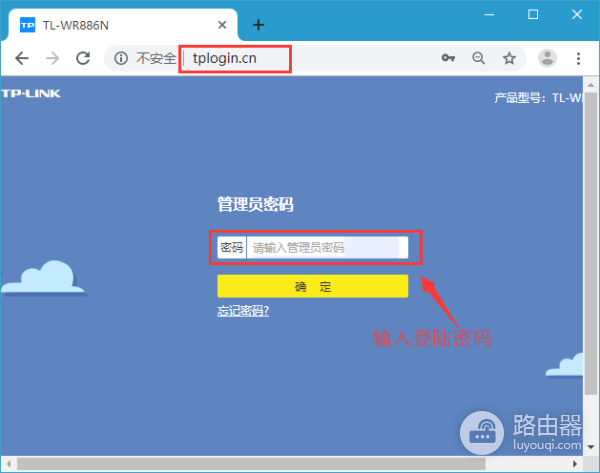The width and height of the screenshot is (600, 473).
Task: Click the horizontal scrollbar thumb
Action: point(251,464)
